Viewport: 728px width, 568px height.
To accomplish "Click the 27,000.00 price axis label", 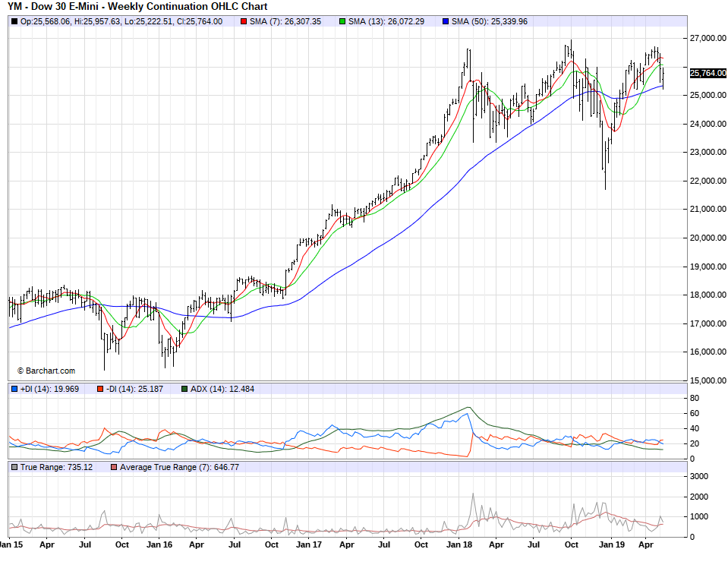I will point(708,38).
